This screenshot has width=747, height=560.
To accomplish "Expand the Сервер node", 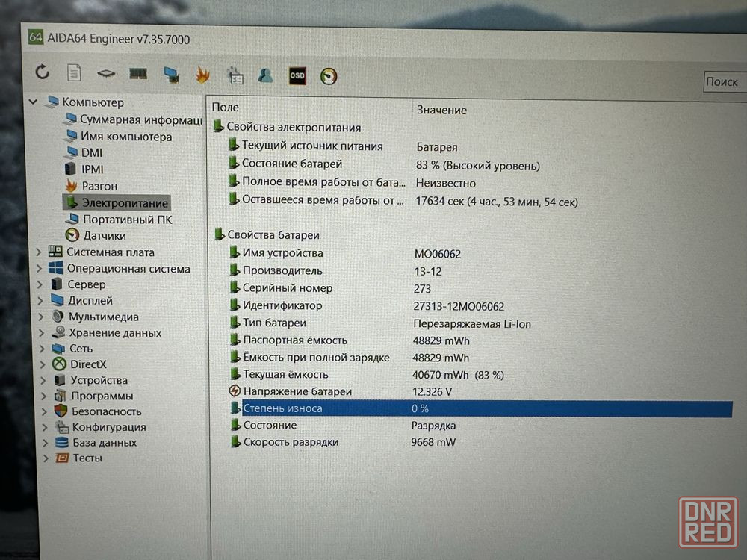I will coord(40,284).
